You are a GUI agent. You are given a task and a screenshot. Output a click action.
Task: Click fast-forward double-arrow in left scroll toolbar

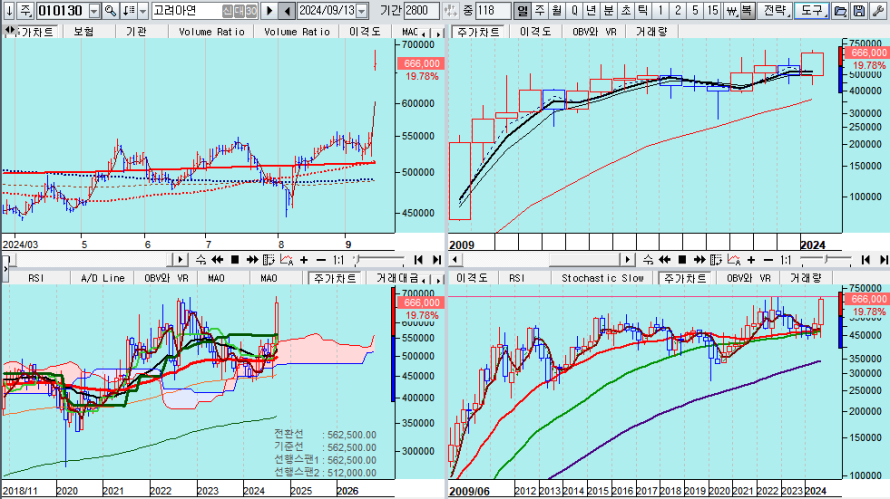click(x=252, y=260)
